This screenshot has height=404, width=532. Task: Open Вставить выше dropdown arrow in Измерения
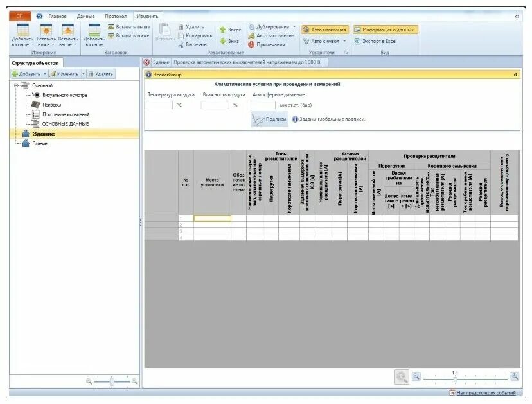pos(75,44)
